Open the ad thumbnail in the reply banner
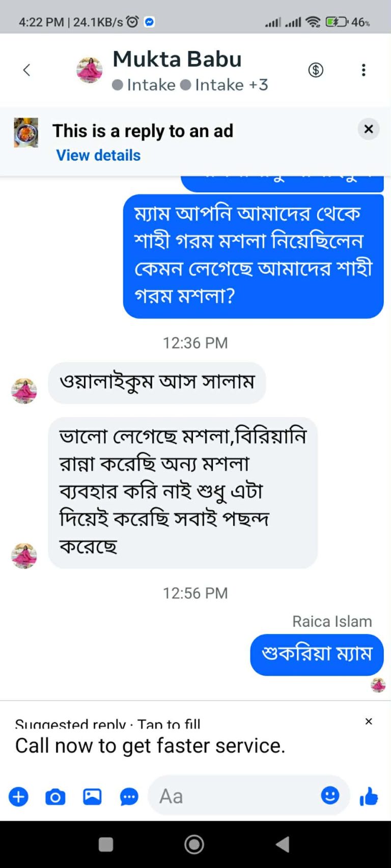This screenshot has height=868, width=391. [25, 133]
